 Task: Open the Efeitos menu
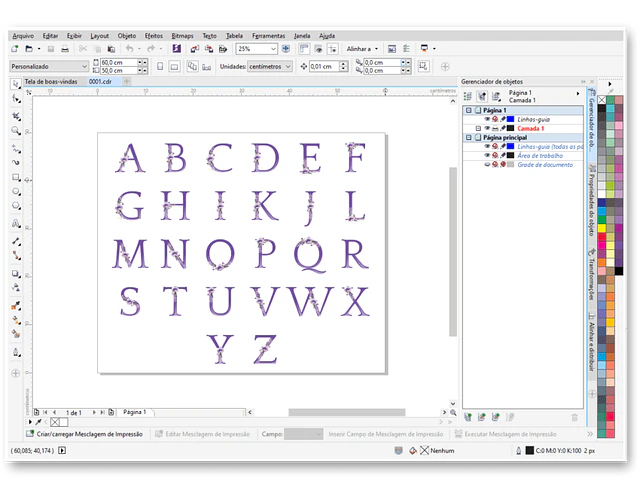[x=153, y=35]
